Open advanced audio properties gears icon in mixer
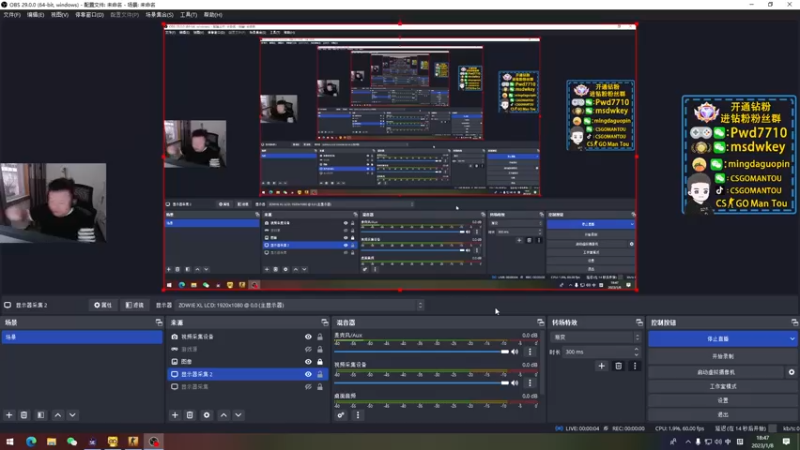 click(341, 415)
